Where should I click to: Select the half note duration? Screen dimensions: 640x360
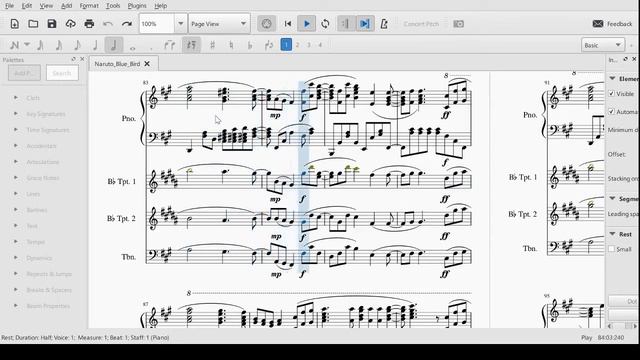pyautogui.click(x=114, y=45)
